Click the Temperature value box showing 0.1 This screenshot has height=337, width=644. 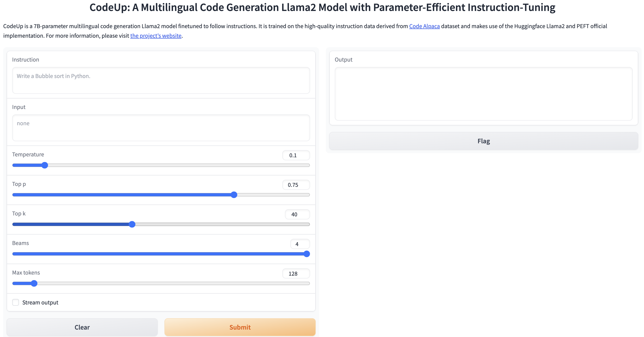click(296, 155)
